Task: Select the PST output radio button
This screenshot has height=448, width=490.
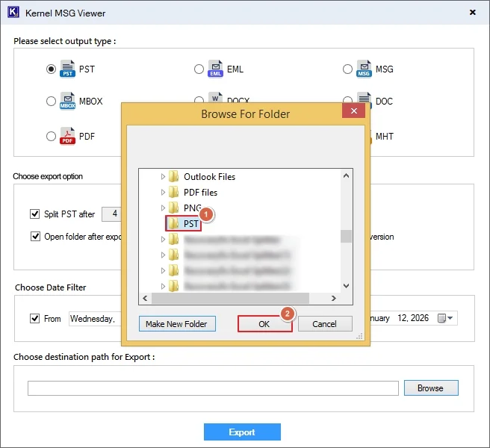Action: 51,69
